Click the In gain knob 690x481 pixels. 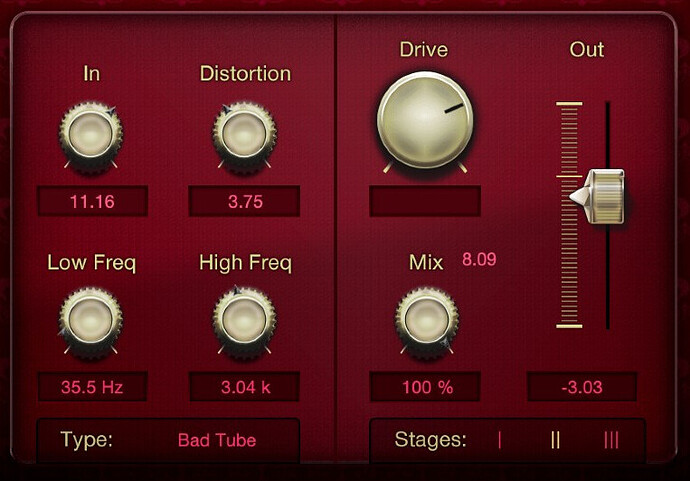[x=91, y=135]
